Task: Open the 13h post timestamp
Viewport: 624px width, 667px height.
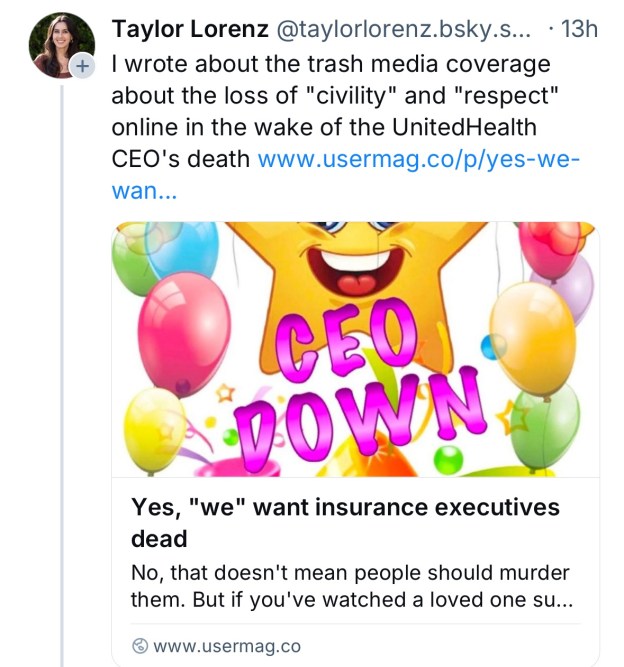Action: 574,29
